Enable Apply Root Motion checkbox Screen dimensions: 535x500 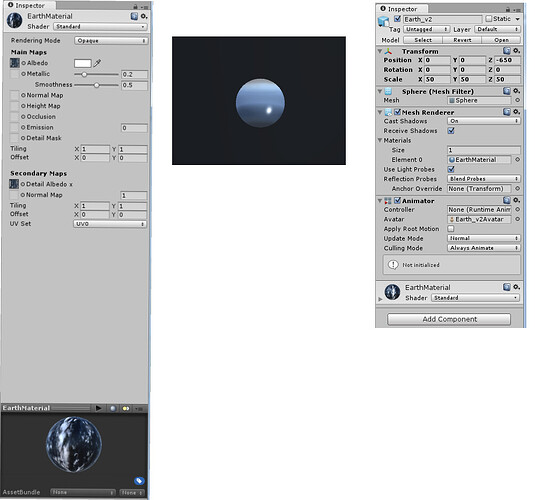point(451,229)
